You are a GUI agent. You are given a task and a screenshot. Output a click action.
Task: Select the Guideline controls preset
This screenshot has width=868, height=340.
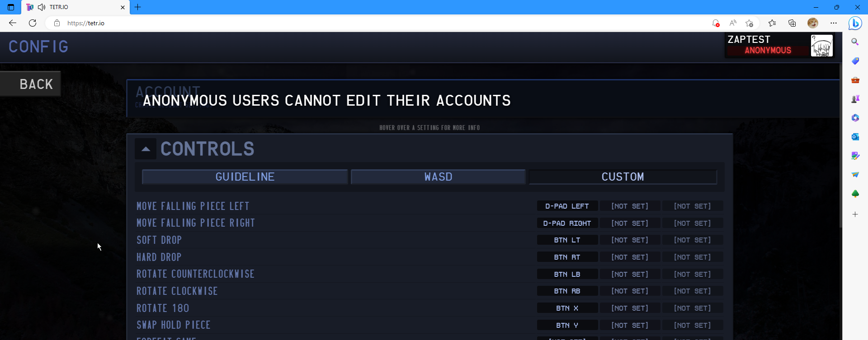[245, 177]
